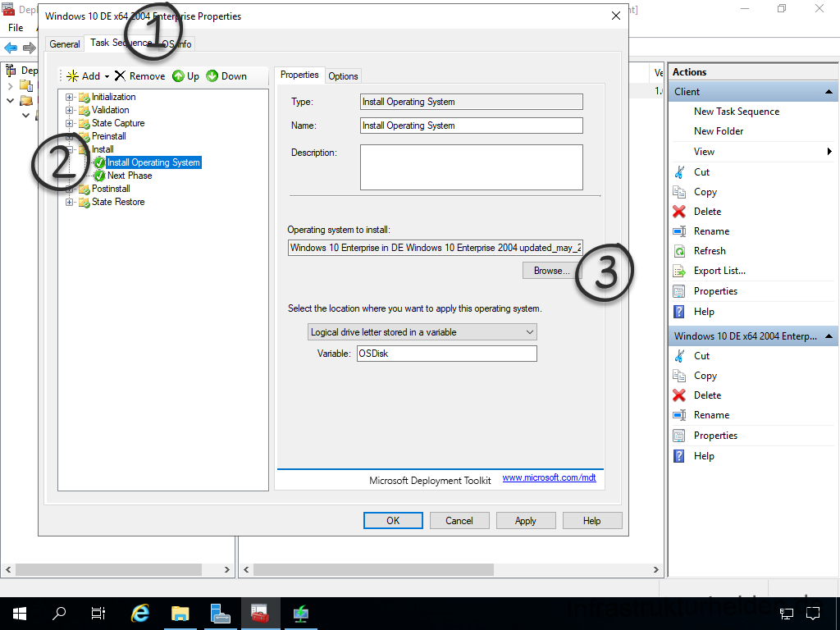Click the green Down arrow icon

212,76
